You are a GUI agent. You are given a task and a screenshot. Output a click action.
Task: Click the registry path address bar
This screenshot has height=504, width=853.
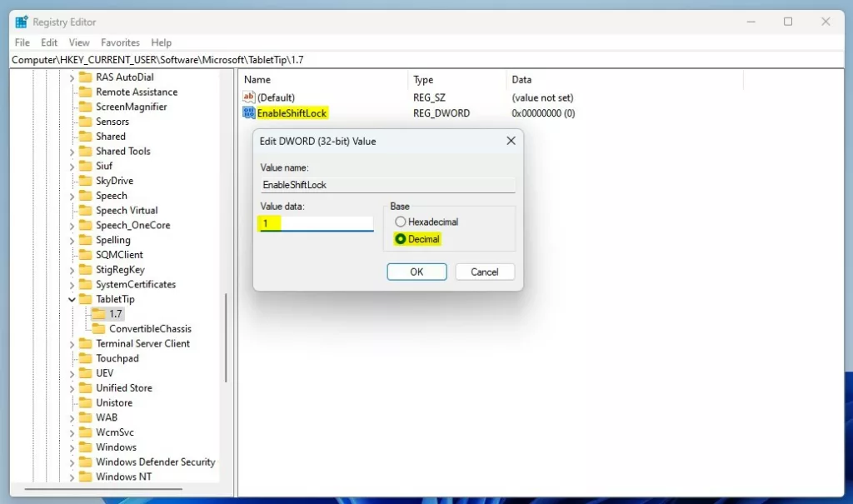coord(426,60)
